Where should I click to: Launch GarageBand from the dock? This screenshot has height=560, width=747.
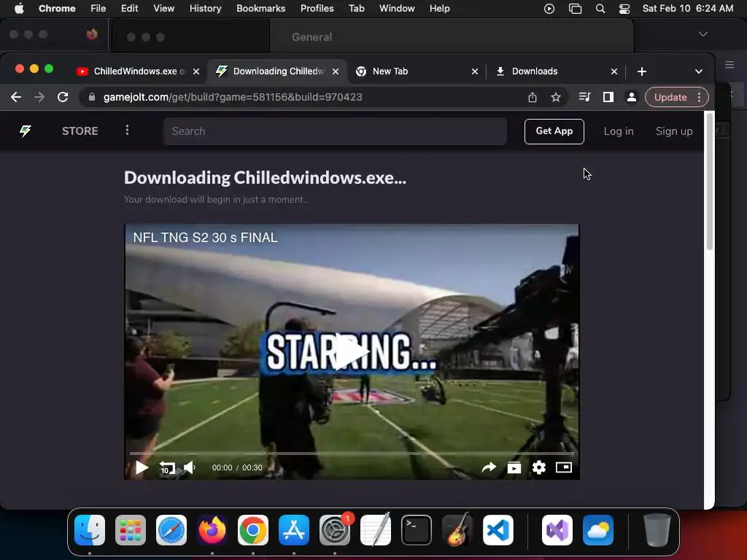457,530
